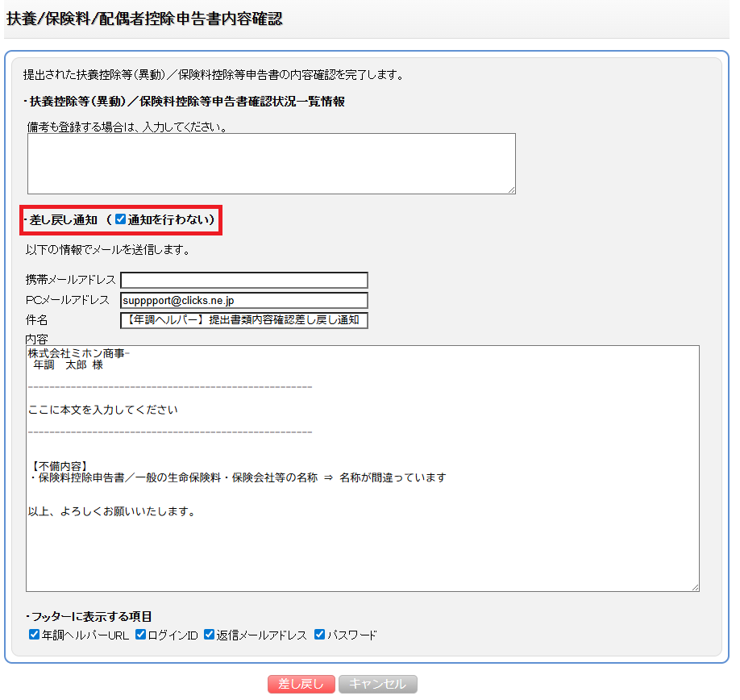Uncheck the 返信メールアドレス checkbox

(x=209, y=635)
